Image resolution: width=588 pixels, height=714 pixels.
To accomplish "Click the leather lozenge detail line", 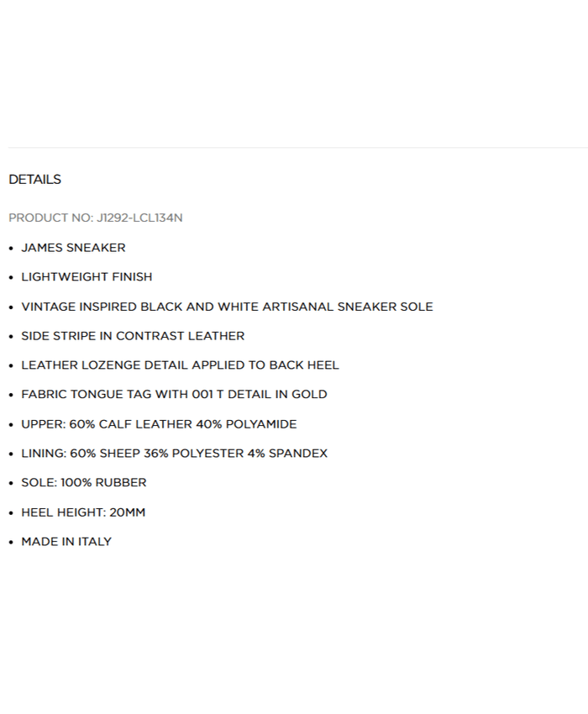I will (180, 365).
